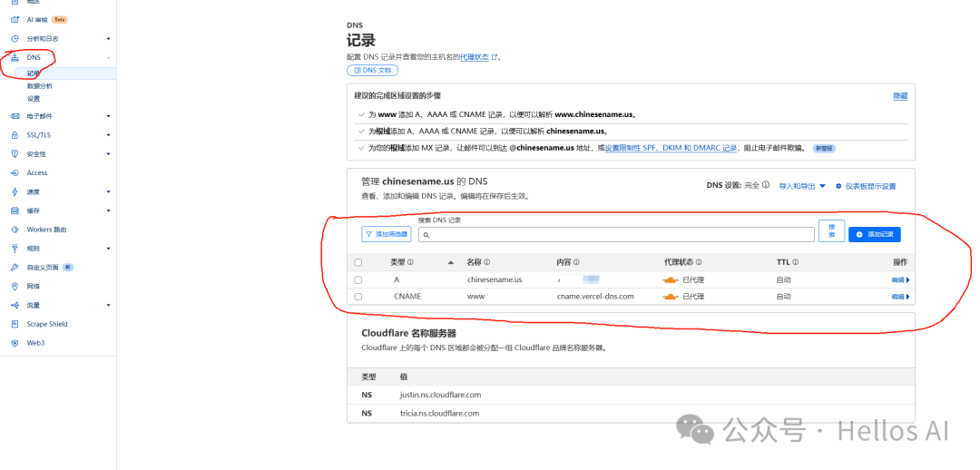
Task: Expand the 缓存 sidebar section
Action: pos(108,211)
